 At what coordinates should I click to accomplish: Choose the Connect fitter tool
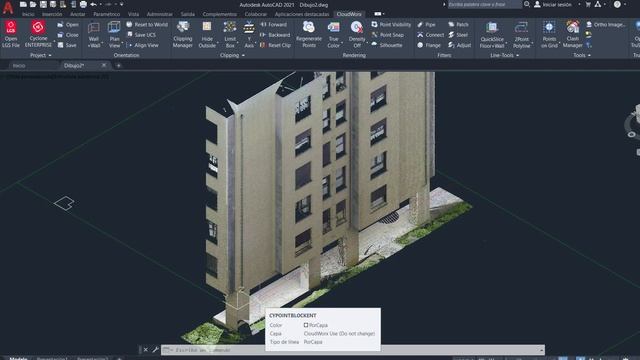point(431,35)
